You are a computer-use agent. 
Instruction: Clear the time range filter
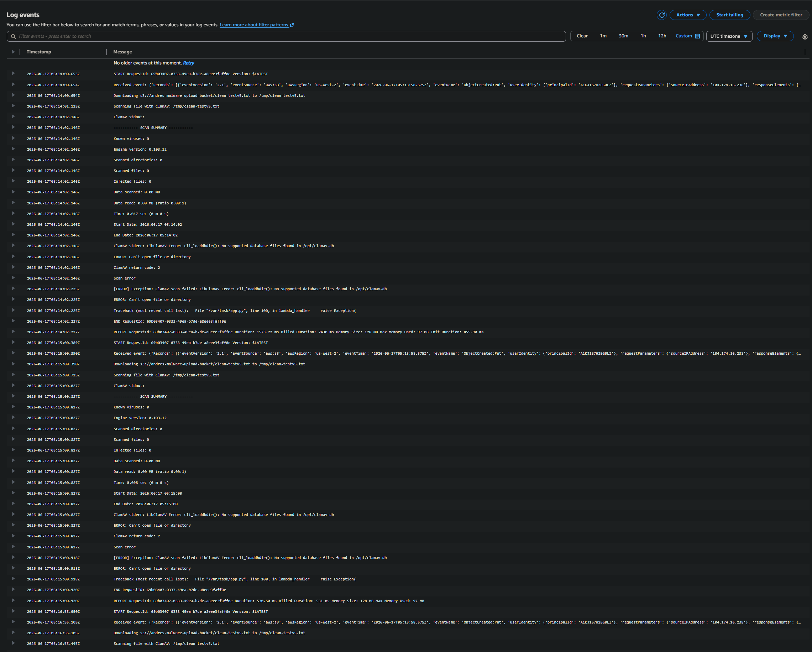pos(582,36)
